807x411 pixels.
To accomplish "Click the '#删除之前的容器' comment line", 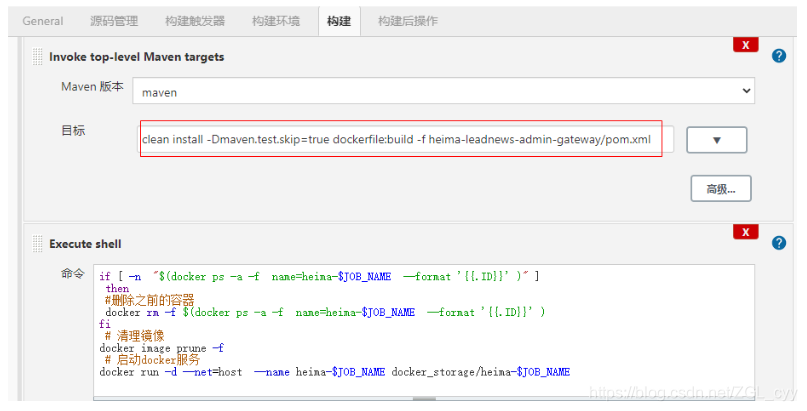I will pyautogui.click(x=149, y=300).
